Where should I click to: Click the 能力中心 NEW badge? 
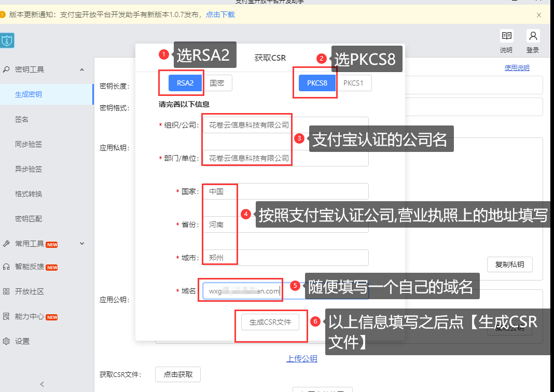[x=52, y=317]
